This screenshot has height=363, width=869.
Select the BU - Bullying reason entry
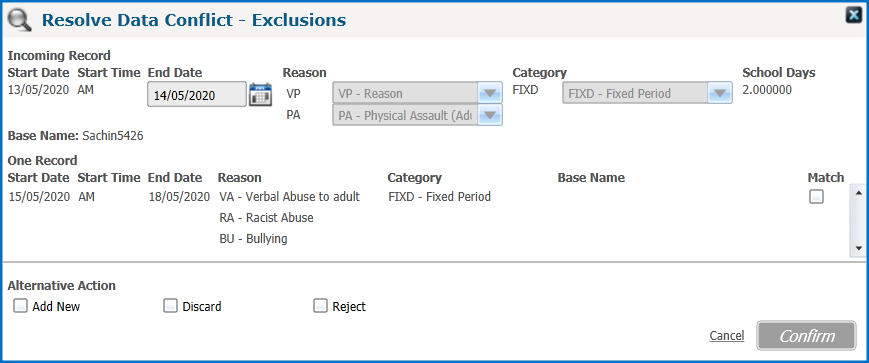point(253,239)
